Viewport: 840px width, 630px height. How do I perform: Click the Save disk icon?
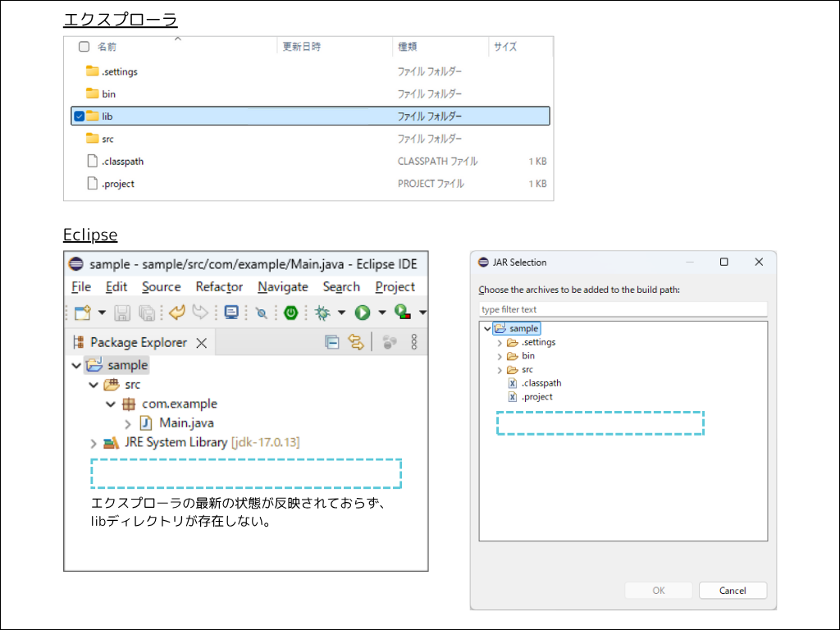pyautogui.click(x=122, y=313)
